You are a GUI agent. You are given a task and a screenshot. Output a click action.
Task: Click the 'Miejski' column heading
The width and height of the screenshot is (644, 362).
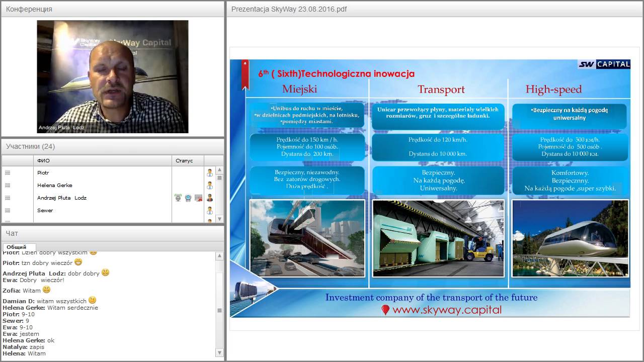tap(299, 89)
